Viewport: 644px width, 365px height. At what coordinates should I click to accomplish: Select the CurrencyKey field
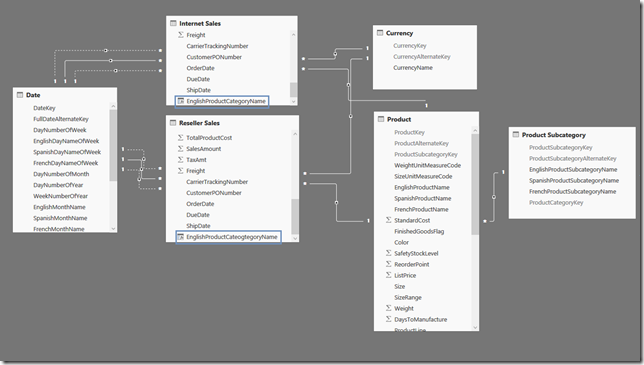pos(410,46)
